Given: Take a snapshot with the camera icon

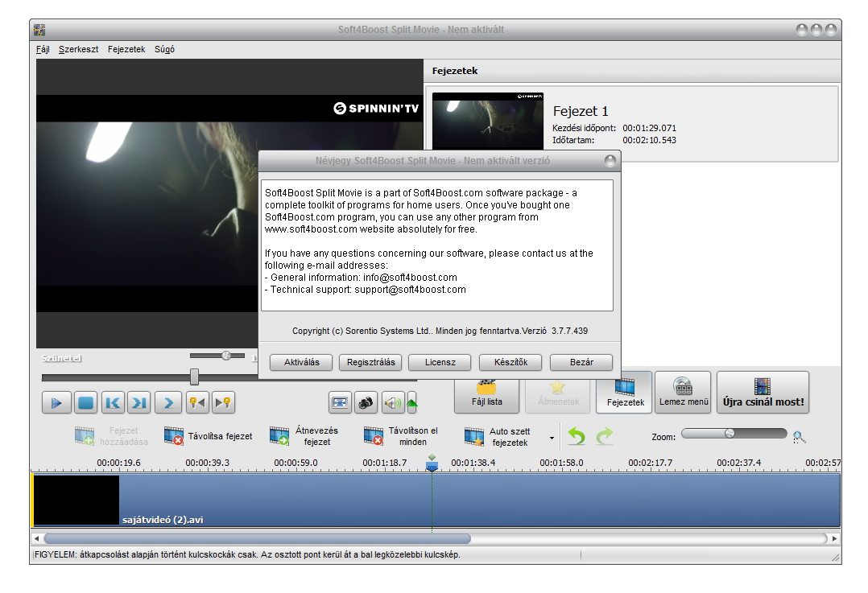Looking at the screenshot, I should (x=366, y=402).
